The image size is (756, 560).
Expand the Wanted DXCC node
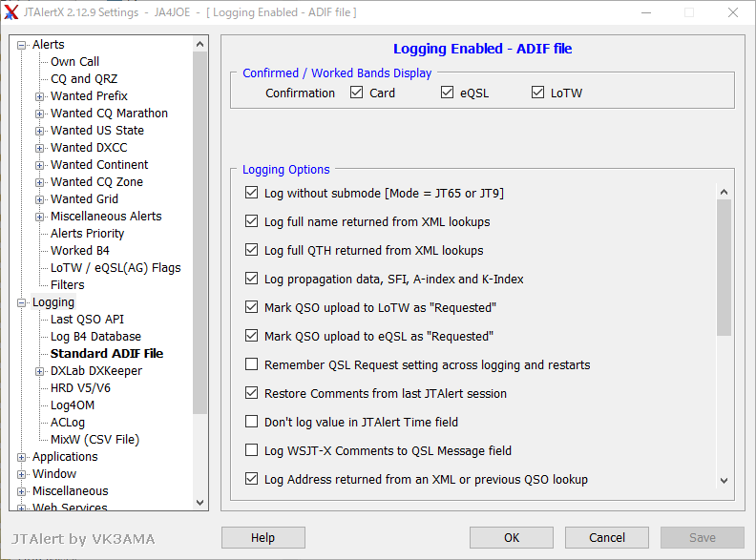[x=39, y=148]
